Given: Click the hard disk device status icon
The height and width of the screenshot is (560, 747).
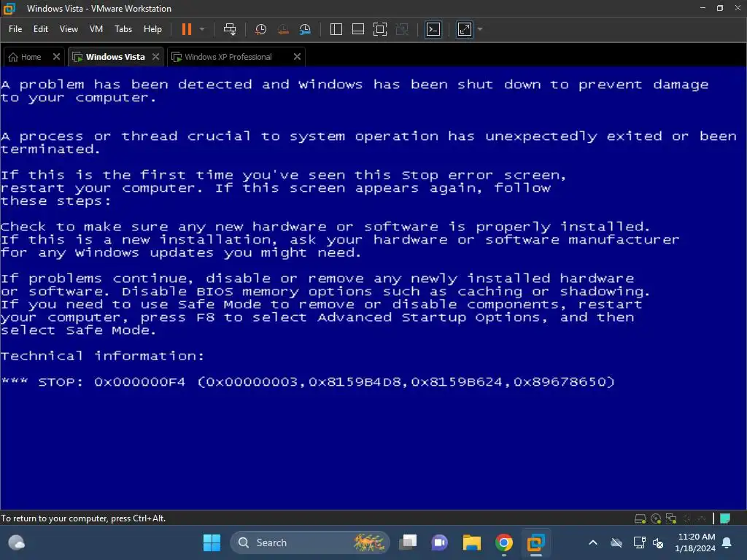Looking at the screenshot, I should point(640,518).
